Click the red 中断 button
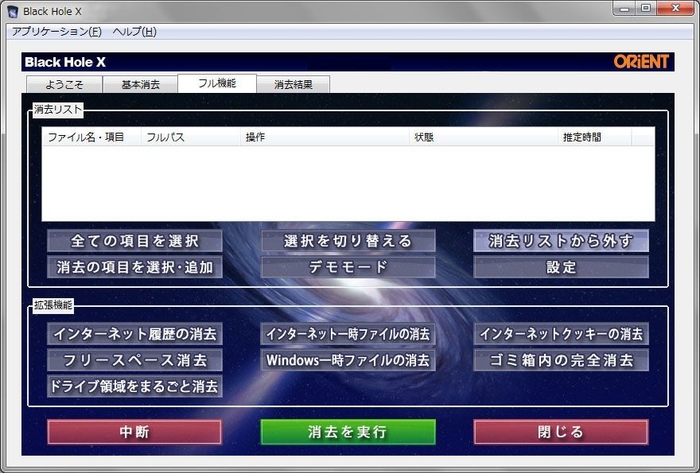This screenshot has height=473, width=700. pyautogui.click(x=134, y=432)
